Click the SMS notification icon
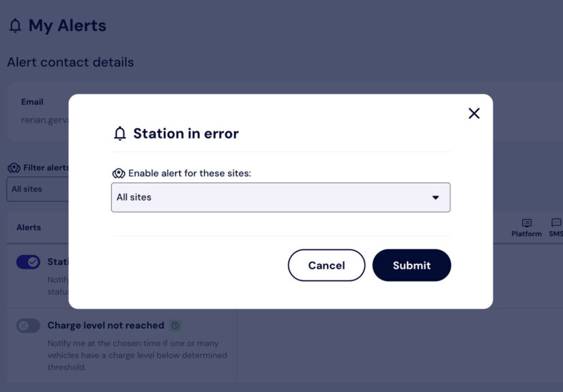This screenshot has width=563, height=392. coord(555,224)
